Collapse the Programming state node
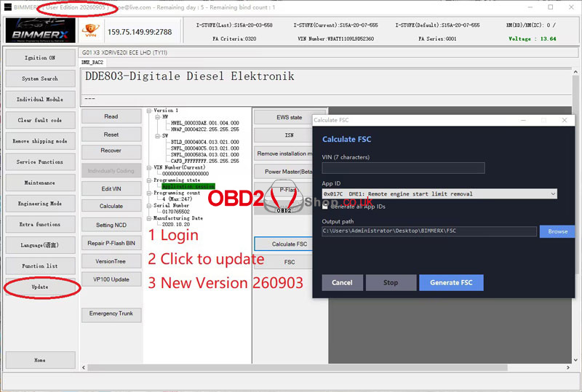 click(x=149, y=180)
